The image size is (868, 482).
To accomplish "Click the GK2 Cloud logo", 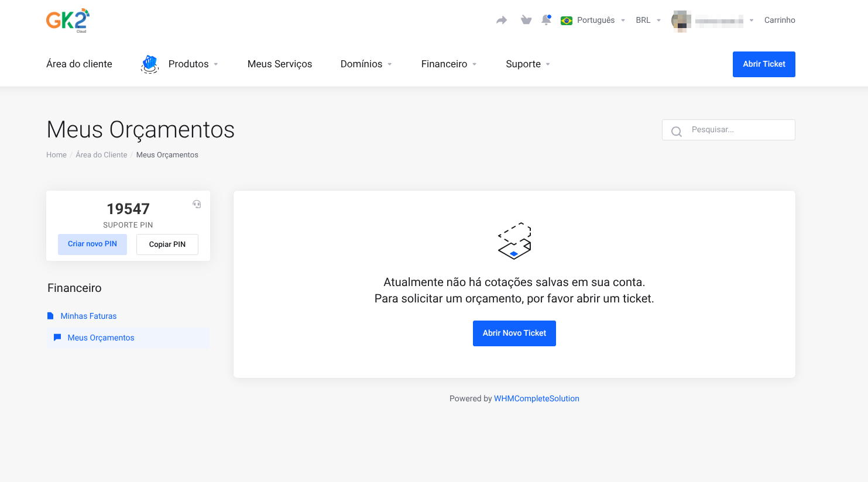I will pyautogui.click(x=68, y=20).
